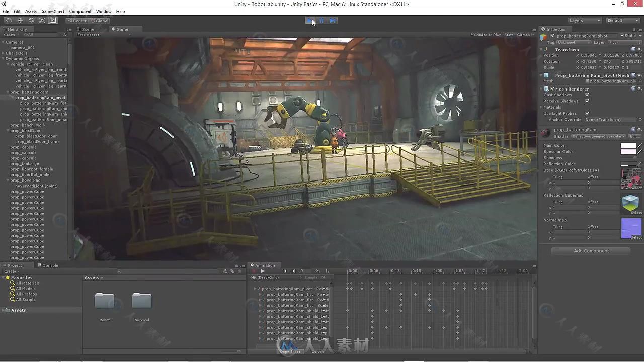Viewport: 644px width, 362px height.
Task: Expand the Characters group in Hierarchy
Action: [x=3, y=53]
